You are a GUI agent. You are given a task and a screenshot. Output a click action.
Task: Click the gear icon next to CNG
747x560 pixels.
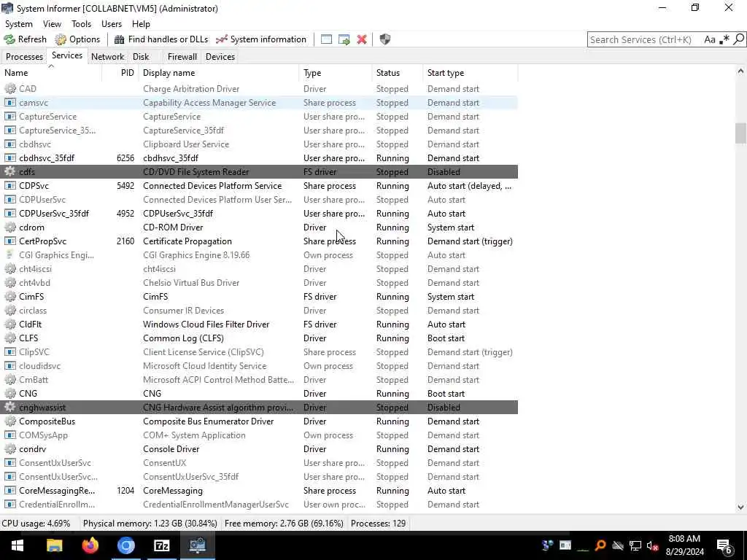tap(10, 394)
